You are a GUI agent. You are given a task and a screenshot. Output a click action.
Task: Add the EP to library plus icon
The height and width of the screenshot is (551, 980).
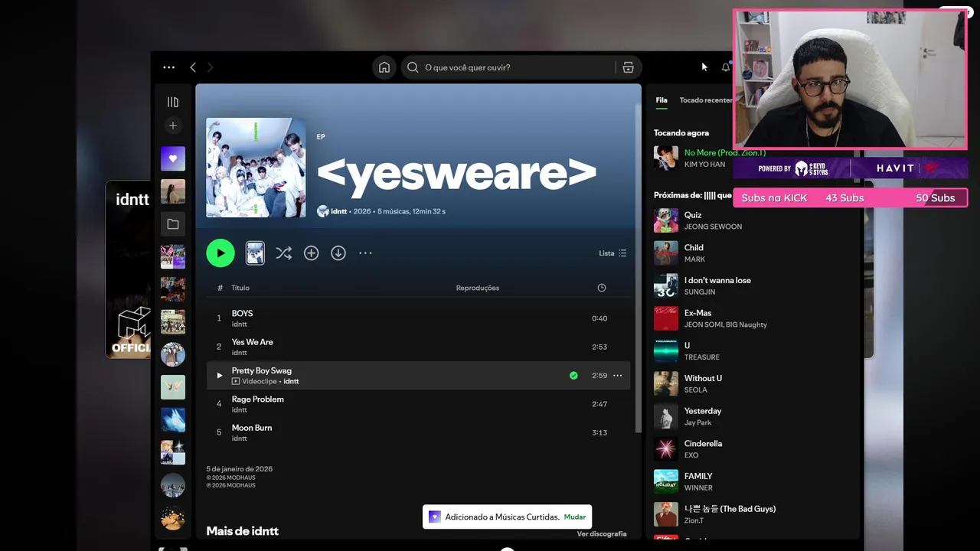point(311,253)
